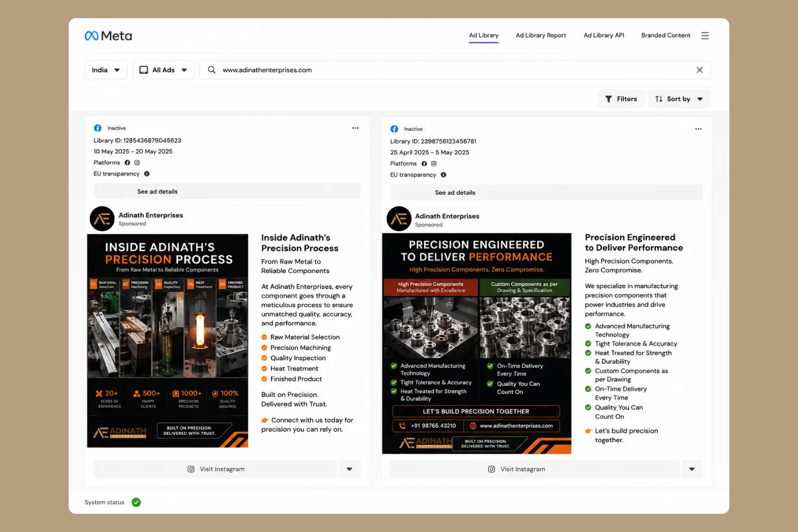Open the Filters button
The height and width of the screenshot is (532, 798).
pyautogui.click(x=621, y=99)
